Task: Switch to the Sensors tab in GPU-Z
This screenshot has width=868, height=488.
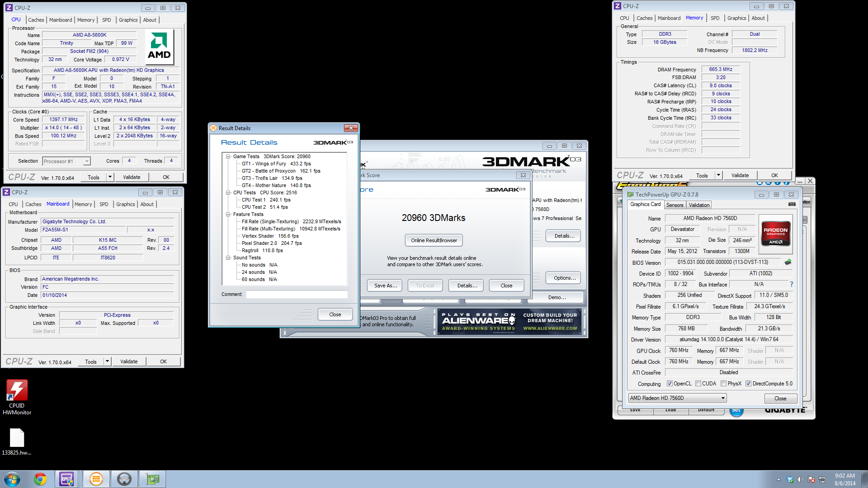Action: pyautogui.click(x=675, y=205)
